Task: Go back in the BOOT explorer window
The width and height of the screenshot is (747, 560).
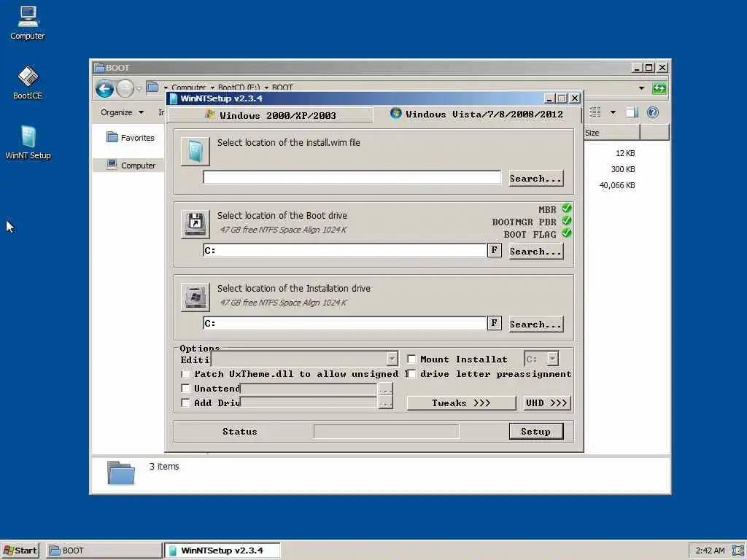Action: tap(104, 88)
